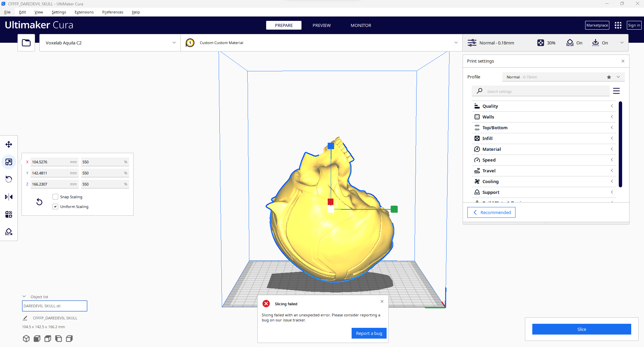Click the X scale millimeter field

tap(55, 162)
